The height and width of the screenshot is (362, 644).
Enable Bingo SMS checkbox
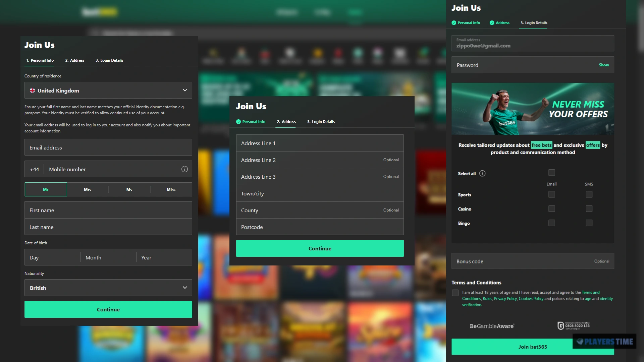click(x=589, y=223)
